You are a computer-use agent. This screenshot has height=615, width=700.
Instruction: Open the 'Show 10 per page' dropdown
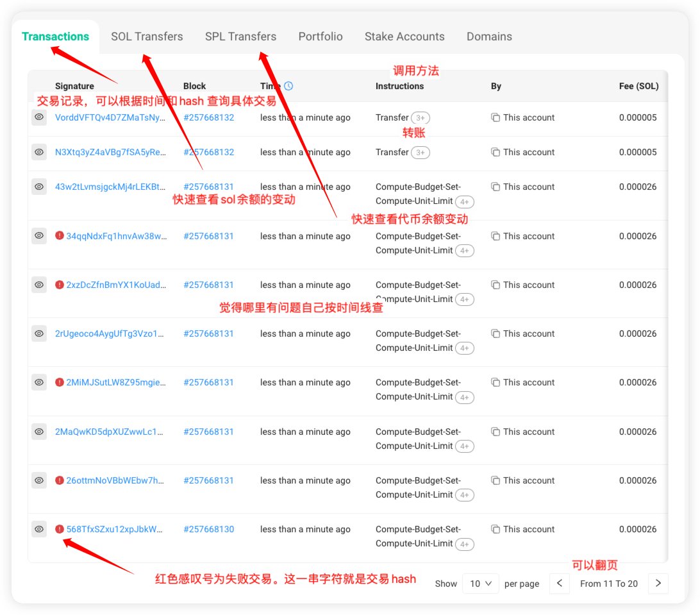click(481, 584)
